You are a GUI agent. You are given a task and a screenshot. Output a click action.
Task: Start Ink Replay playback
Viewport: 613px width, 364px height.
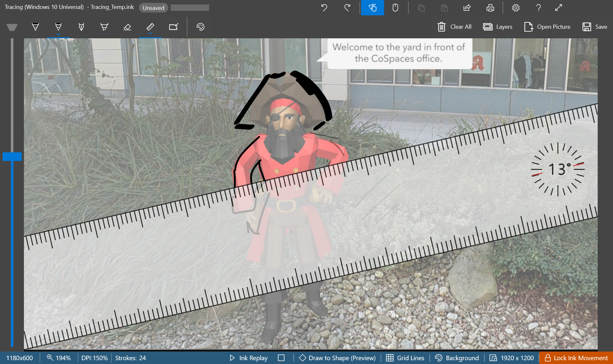click(x=249, y=358)
